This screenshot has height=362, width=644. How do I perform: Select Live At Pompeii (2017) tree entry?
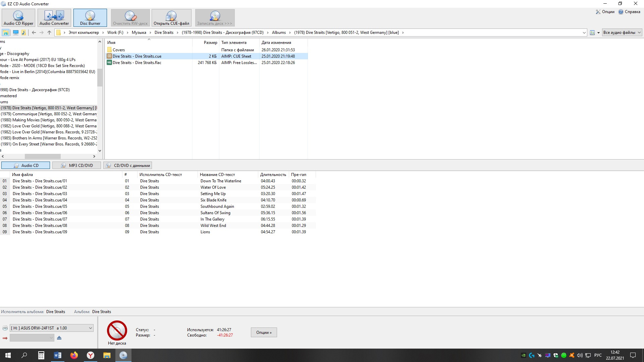click(x=38, y=60)
